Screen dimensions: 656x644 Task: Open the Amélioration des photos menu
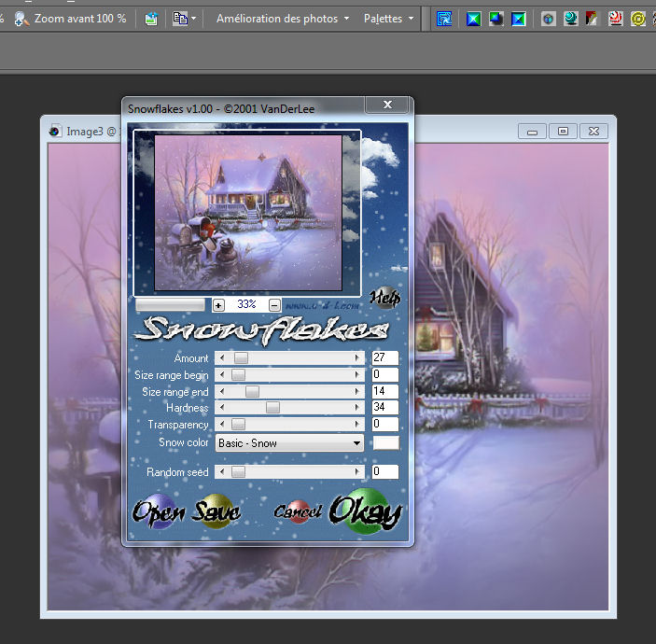click(x=283, y=19)
